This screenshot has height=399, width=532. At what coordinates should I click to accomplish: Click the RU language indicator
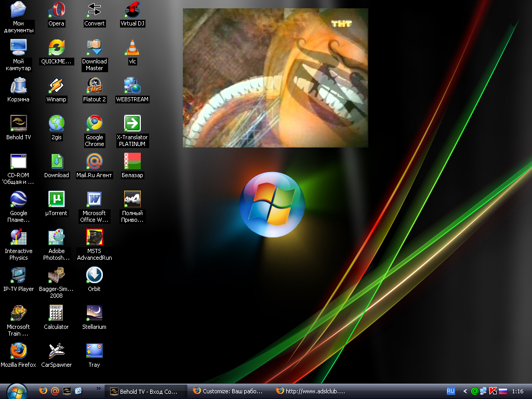(450, 391)
